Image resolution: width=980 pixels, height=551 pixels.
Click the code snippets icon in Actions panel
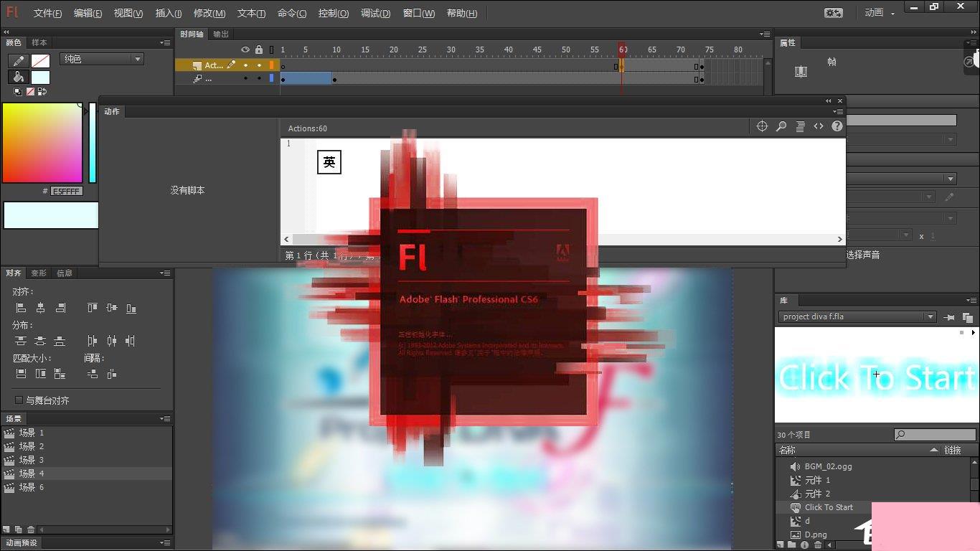point(819,126)
